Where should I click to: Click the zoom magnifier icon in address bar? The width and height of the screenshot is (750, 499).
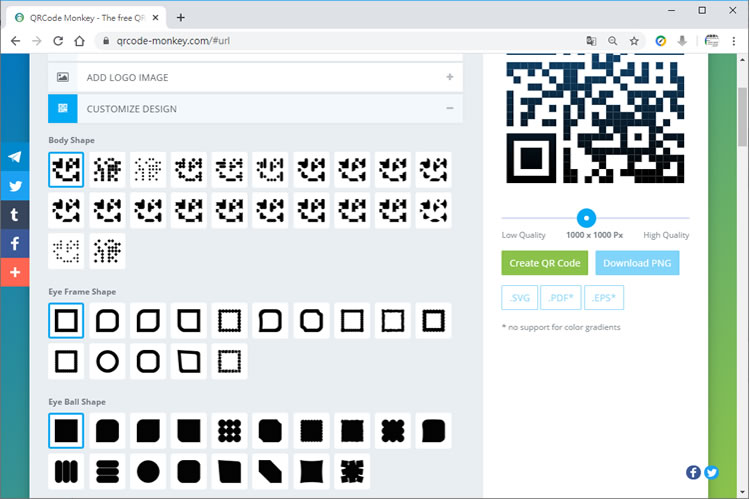[612, 41]
